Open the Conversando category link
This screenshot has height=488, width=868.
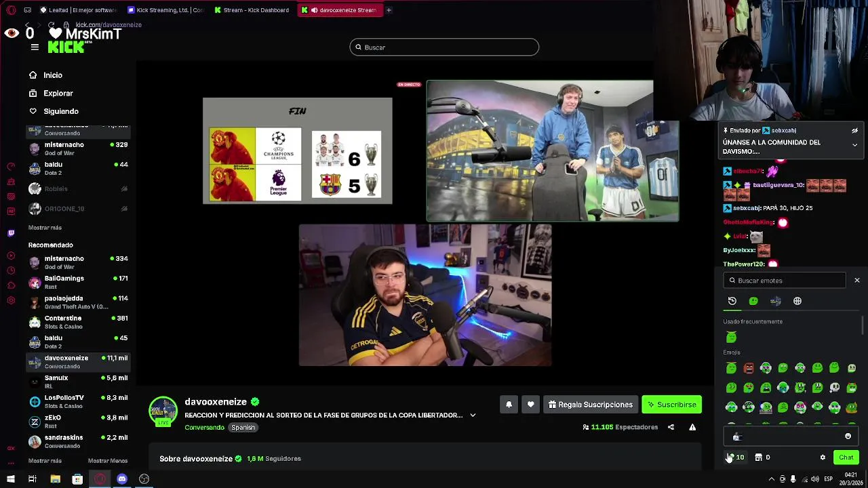204,428
